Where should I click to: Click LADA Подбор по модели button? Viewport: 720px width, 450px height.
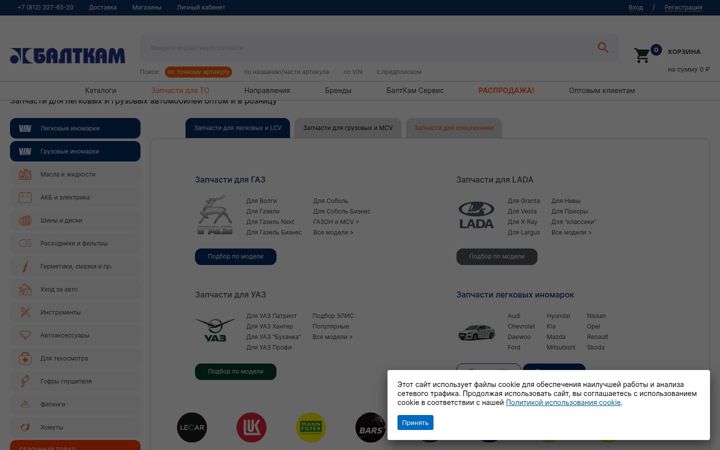(496, 257)
